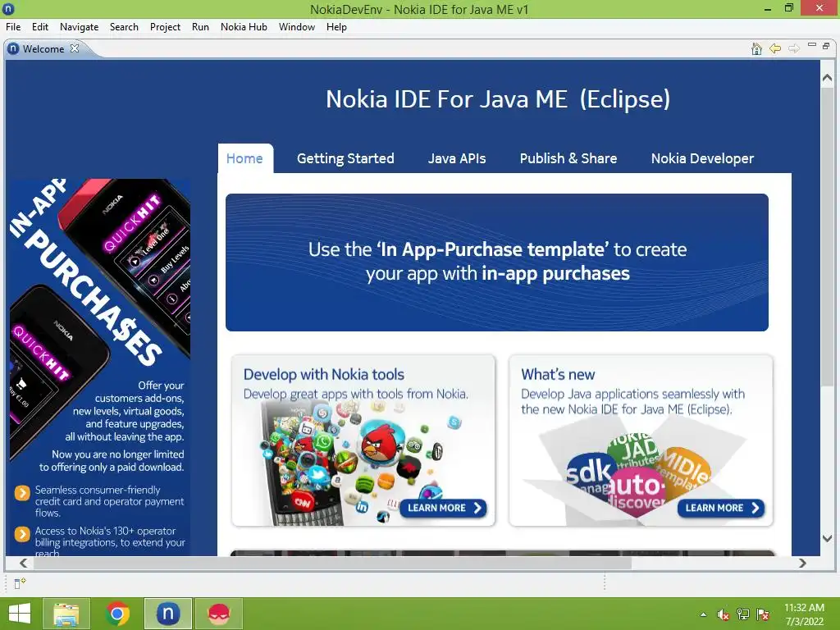This screenshot has width=840, height=630.
Task: Minimize the Welcome view panel
Action: coord(812,46)
